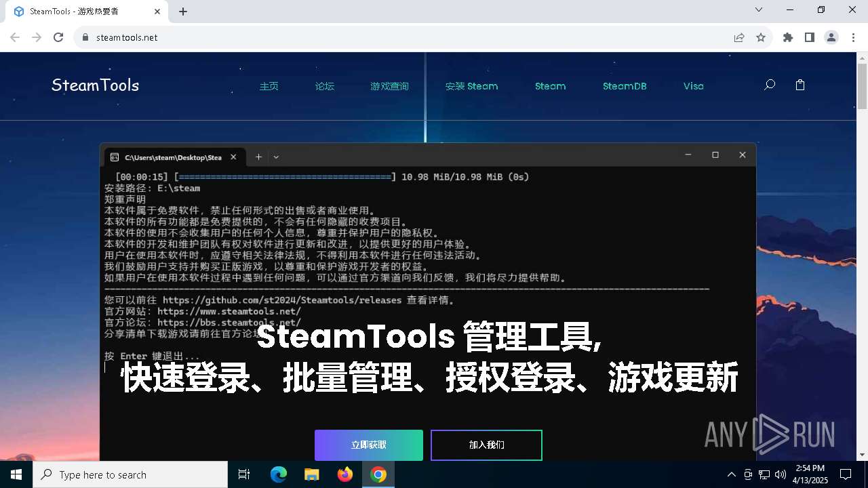
Task: Launch Microsoft Edge from taskbar
Action: pos(279,474)
